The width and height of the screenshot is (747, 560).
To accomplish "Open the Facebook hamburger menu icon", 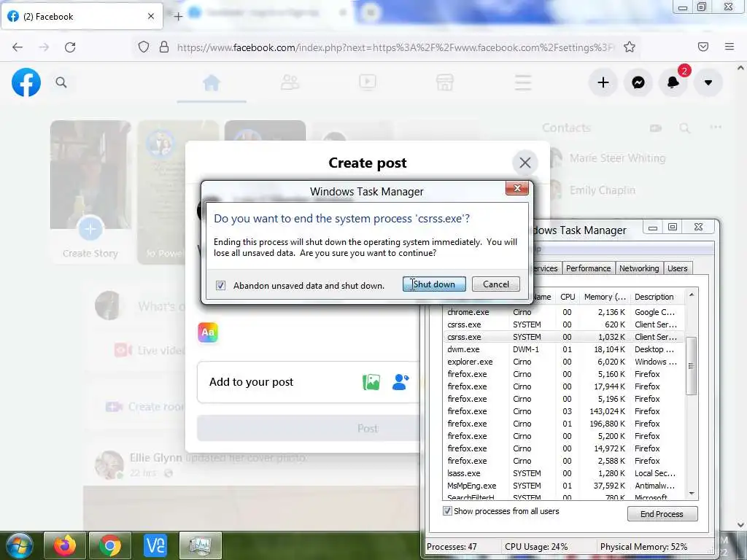I will (522, 82).
